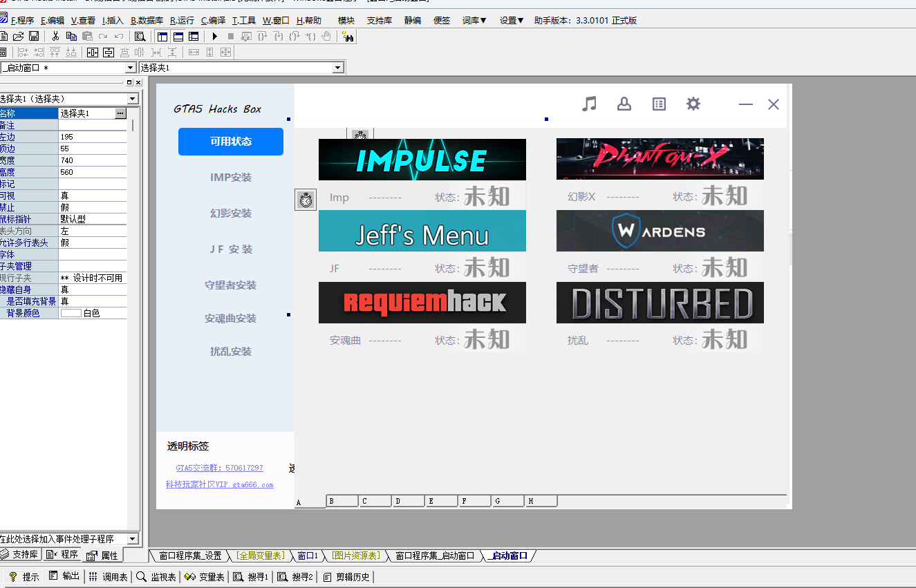Click the 可用状态 blue button
The height and width of the screenshot is (588, 916).
coord(231,142)
